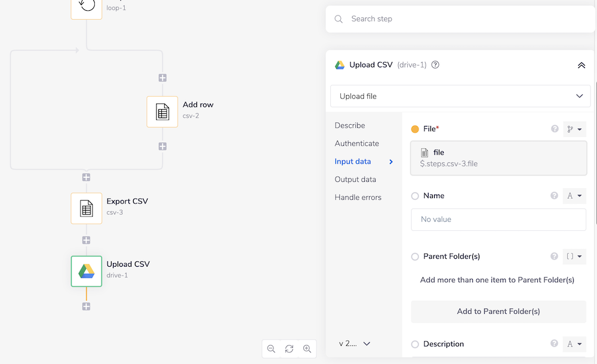Click the loop-1 step icon
Screen dimensions: 597x364
coord(87,6)
